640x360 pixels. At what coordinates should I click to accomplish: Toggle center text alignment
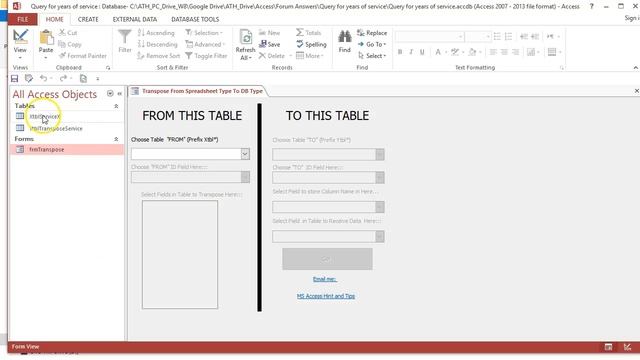click(x=504, y=52)
